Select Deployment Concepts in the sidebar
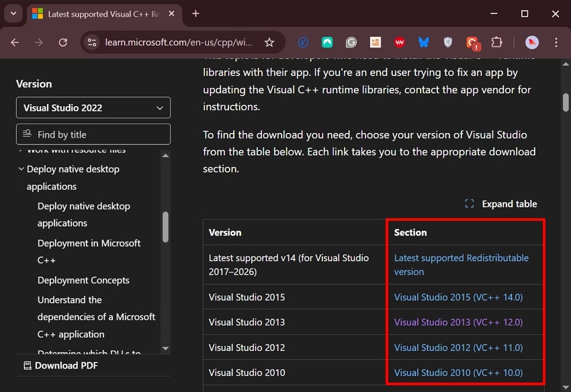 point(83,280)
